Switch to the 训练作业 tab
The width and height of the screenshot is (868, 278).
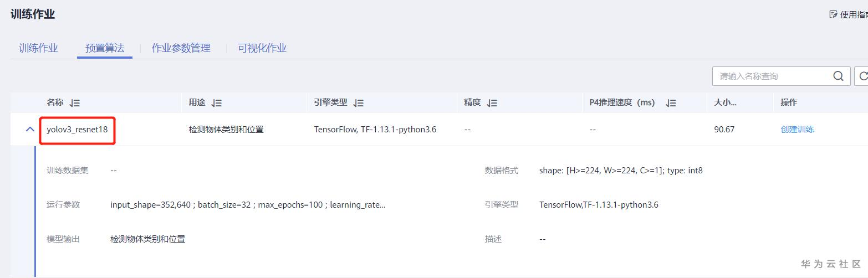pyautogui.click(x=38, y=48)
